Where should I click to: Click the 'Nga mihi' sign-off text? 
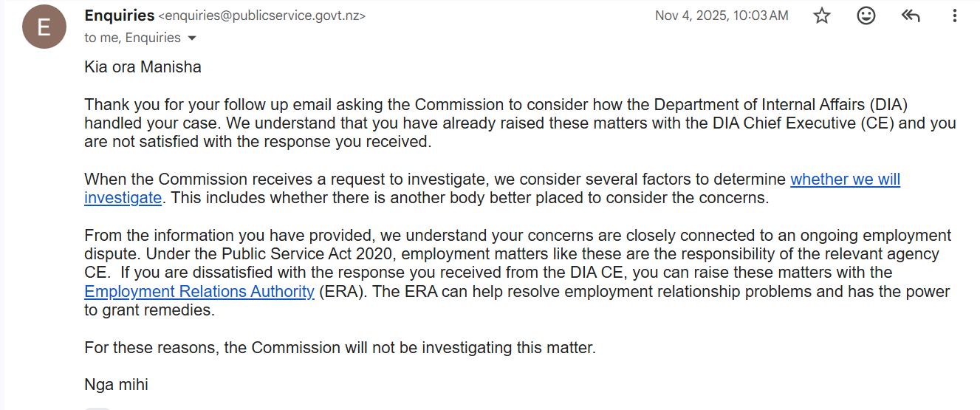point(116,385)
